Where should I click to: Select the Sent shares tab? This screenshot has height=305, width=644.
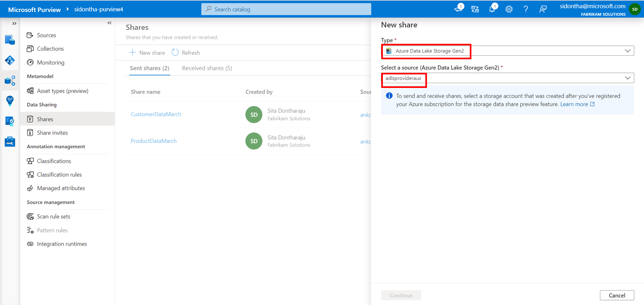pyautogui.click(x=149, y=68)
